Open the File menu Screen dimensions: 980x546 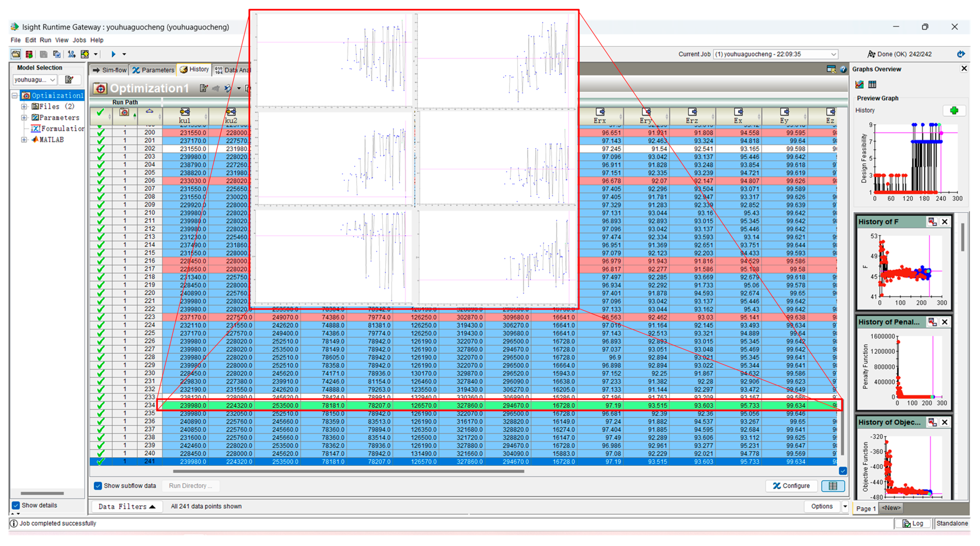pyautogui.click(x=15, y=40)
